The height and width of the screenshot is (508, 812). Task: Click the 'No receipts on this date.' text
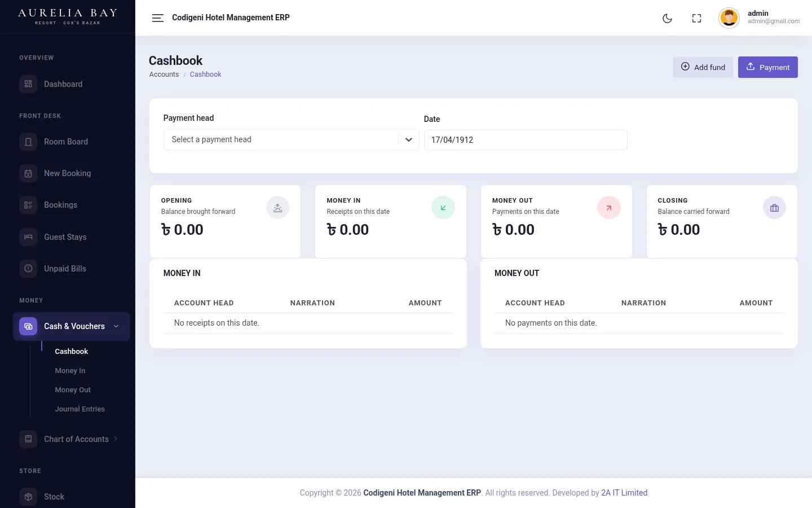[x=217, y=323]
